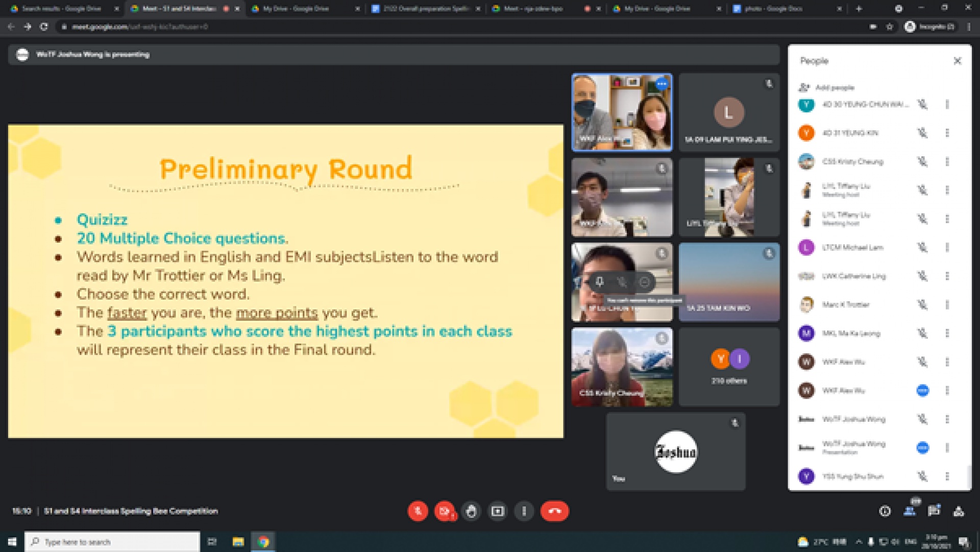Open more options in call controls
980x552 pixels.
pos(524,511)
